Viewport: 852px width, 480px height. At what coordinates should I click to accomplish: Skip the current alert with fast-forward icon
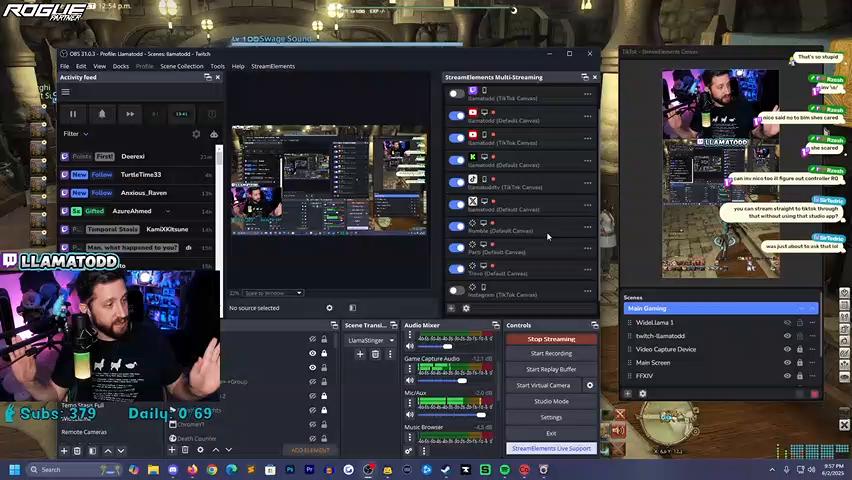pyautogui.click(x=130, y=114)
